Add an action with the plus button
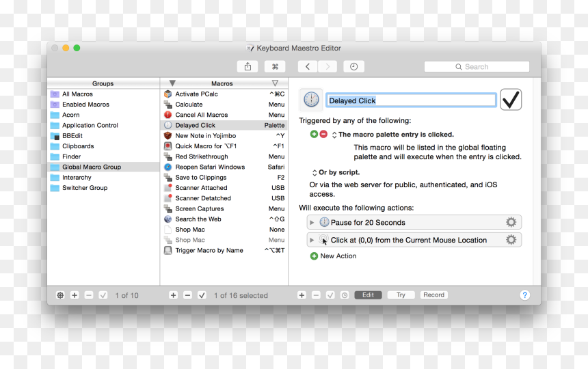The width and height of the screenshot is (588, 369). pos(302,295)
